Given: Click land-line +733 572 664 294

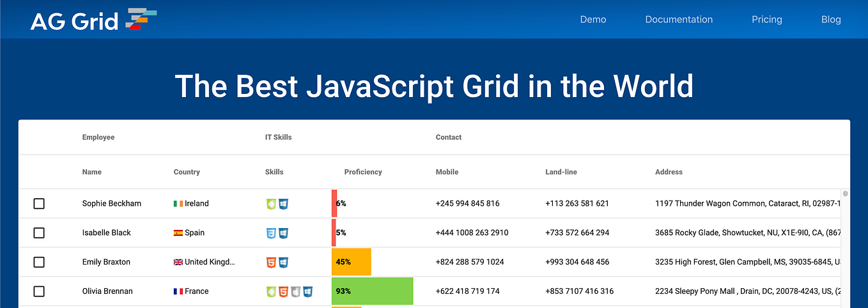Looking at the screenshot, I should [x=577, y=233].
